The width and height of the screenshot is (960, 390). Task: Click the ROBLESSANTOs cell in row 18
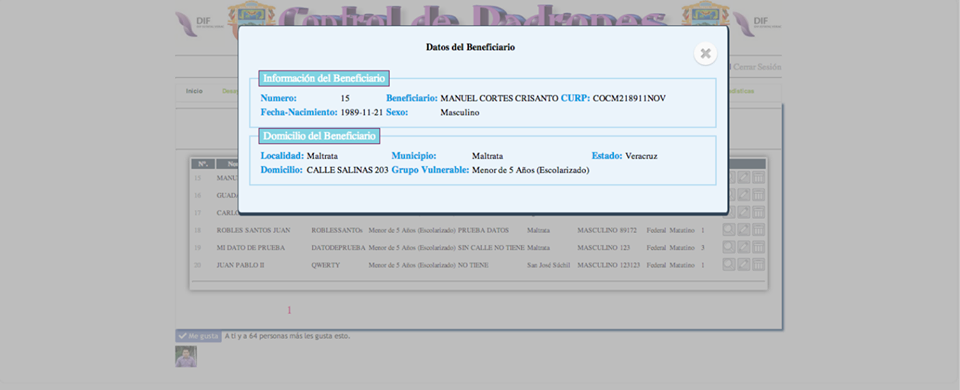[337, 230]
